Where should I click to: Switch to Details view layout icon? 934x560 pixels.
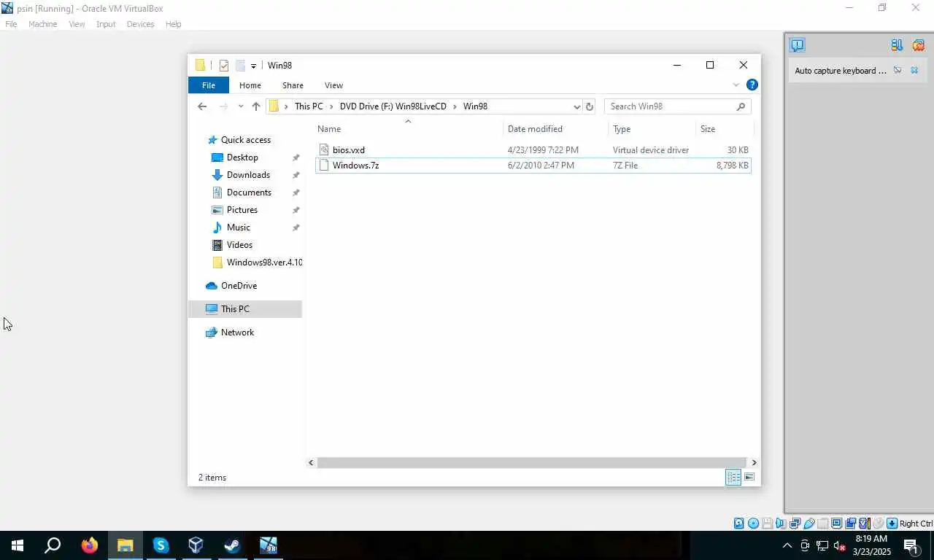(x=733, y=478)
